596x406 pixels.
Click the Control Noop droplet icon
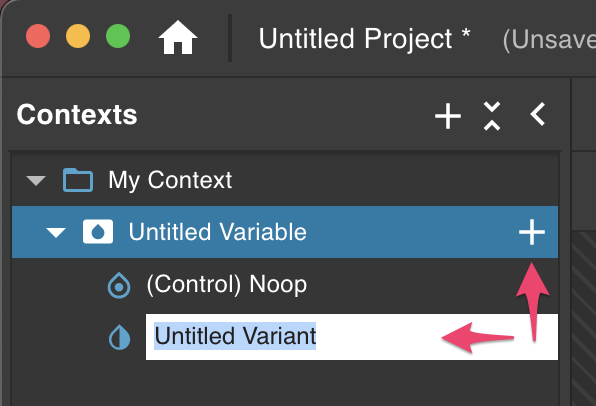(119, 285)
